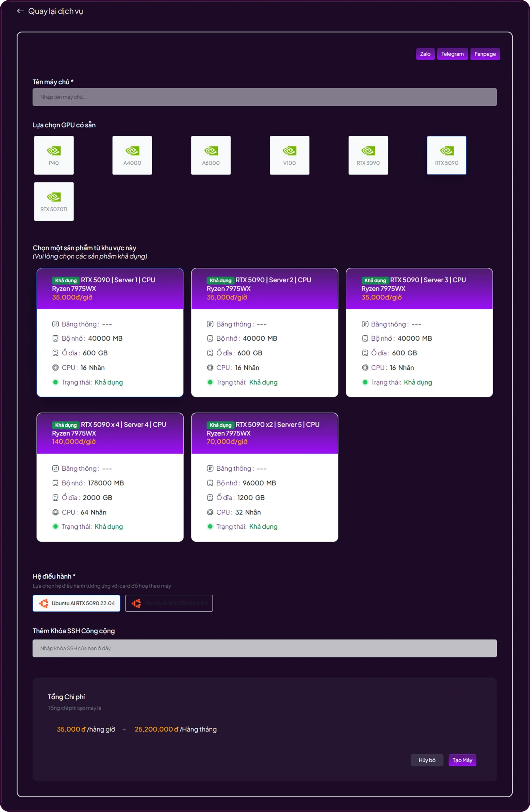
Task: Click the 2000 GB disk value
Action: coord(97,497)
